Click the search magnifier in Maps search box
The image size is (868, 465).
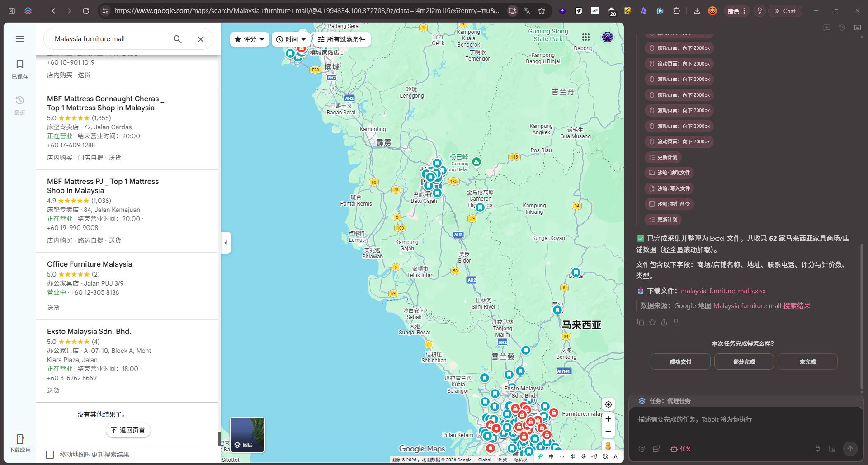(x=178, y=39)
